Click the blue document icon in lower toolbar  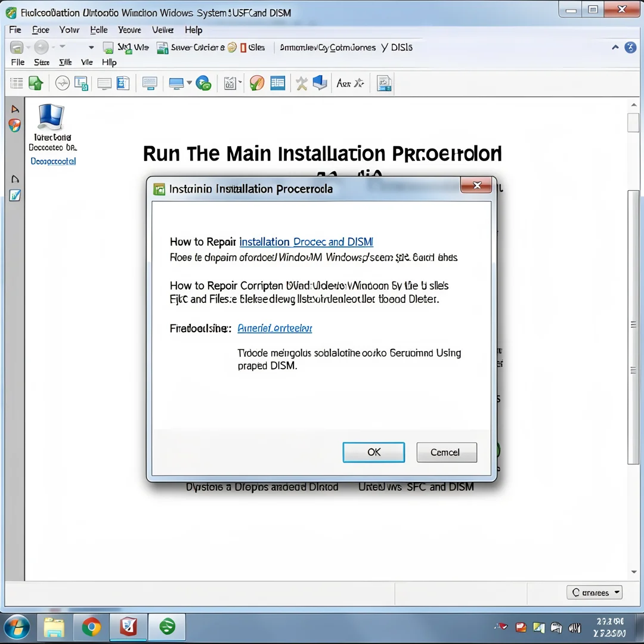(123, 83)
